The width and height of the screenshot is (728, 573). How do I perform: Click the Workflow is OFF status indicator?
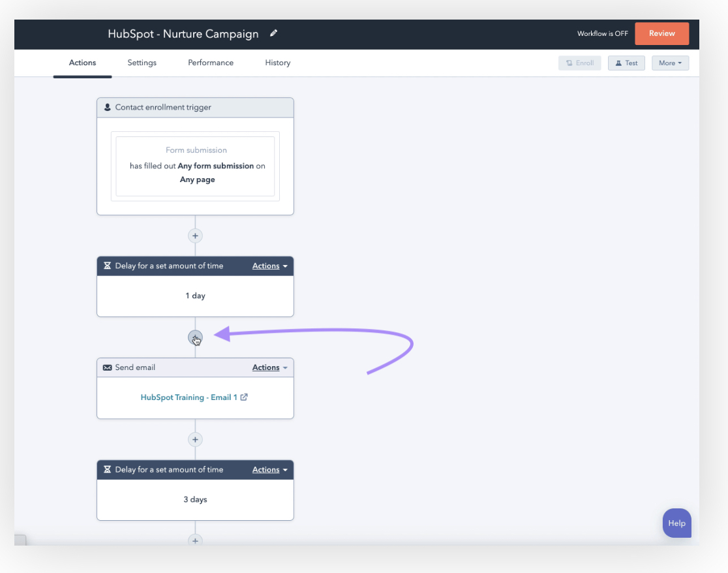click(x=602, y=34)
